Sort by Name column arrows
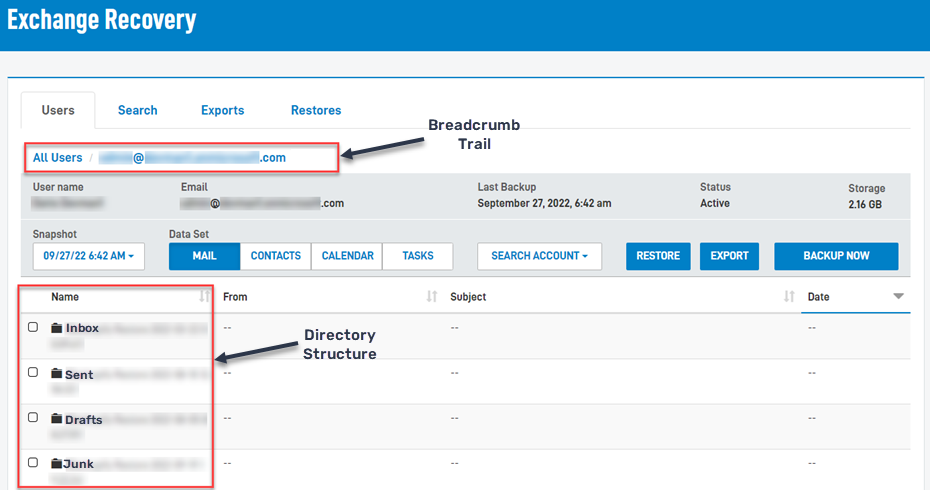930x490 pixels. [204, 296]
